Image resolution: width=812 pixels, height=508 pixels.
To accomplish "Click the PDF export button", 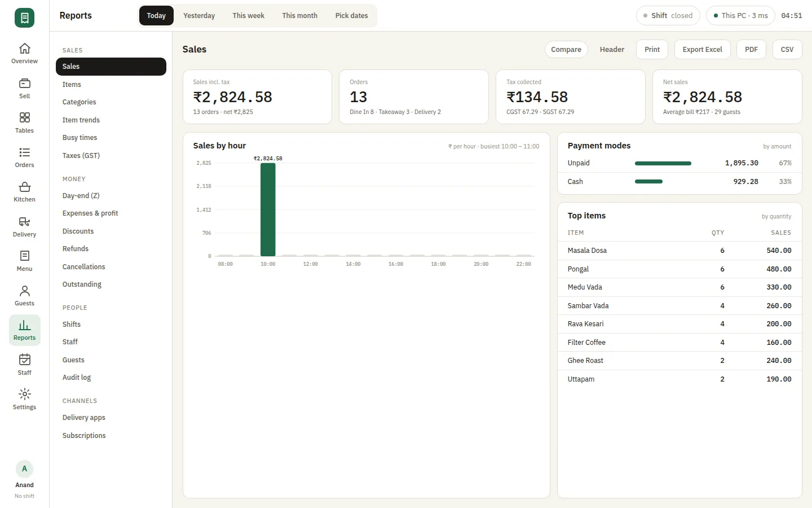I will [x=751, y=50].
